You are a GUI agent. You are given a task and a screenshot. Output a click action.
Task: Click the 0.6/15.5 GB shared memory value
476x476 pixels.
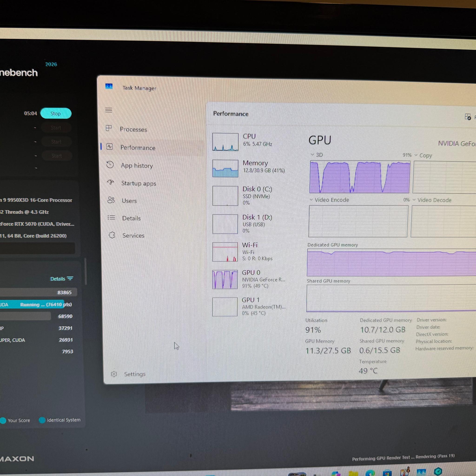click(x=379, y=350)
